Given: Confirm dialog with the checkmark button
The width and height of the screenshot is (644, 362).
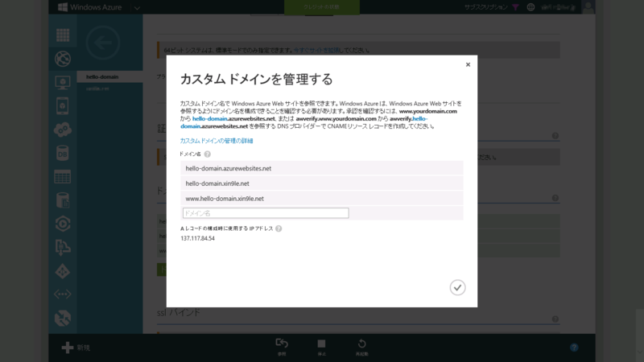Looking at the screenshot, I should 457,287.
